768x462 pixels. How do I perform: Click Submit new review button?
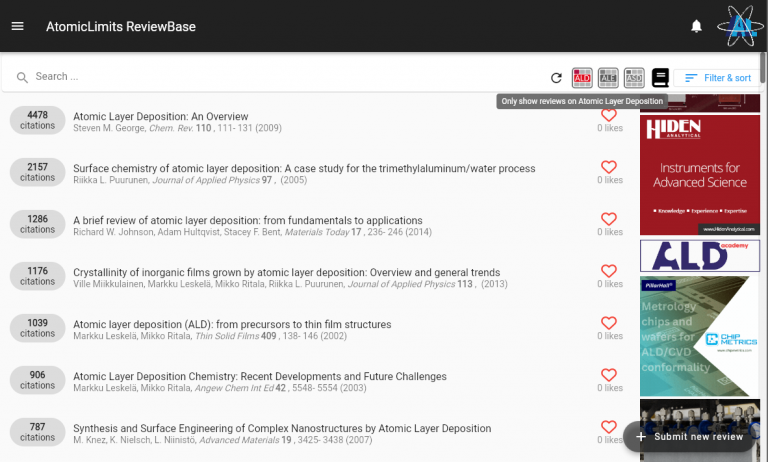tap(690, 437)
